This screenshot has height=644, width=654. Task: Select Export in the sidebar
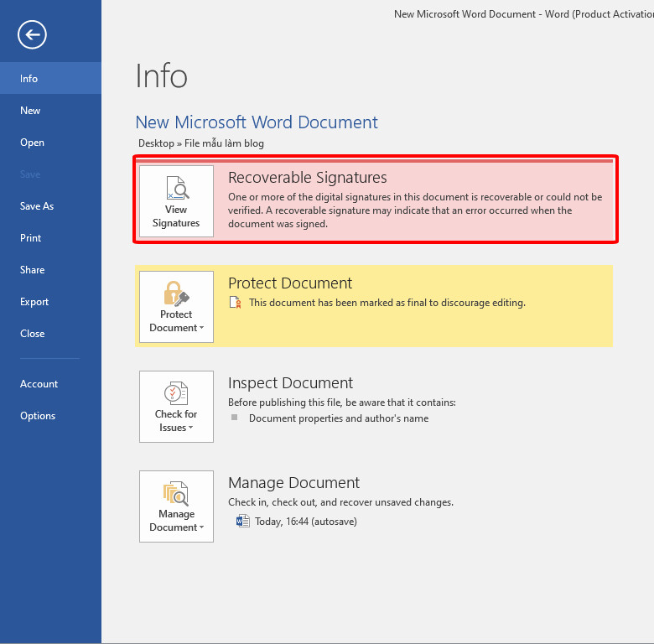pyautogui.click(x=34, y=302)
